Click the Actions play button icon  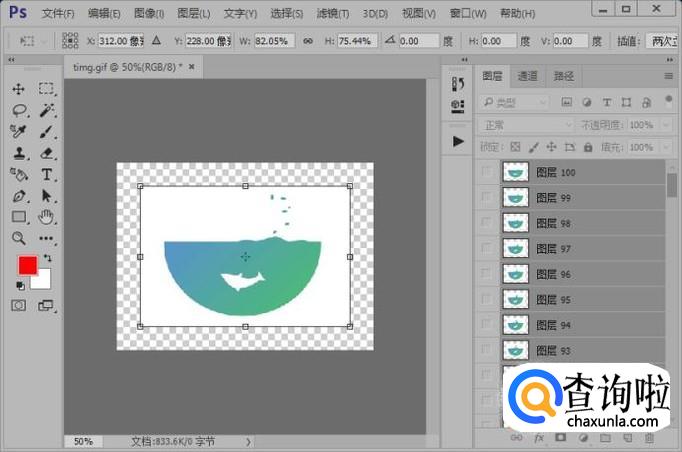[459, 141]
